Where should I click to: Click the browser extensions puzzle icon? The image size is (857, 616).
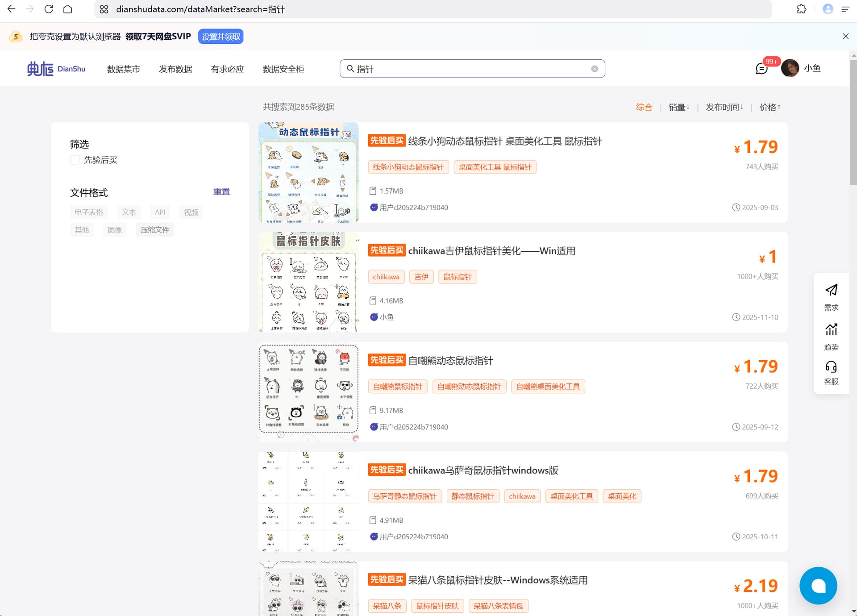pos(802,9)
